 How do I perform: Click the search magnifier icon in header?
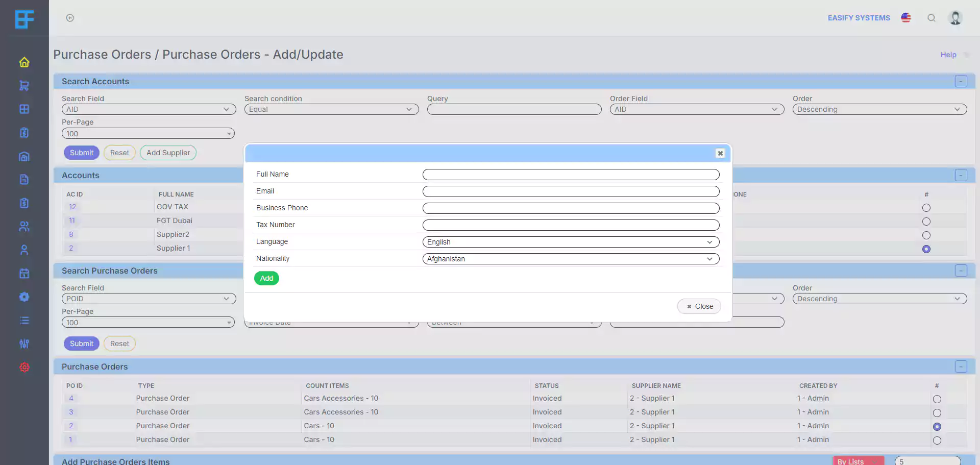pos(932,18)
